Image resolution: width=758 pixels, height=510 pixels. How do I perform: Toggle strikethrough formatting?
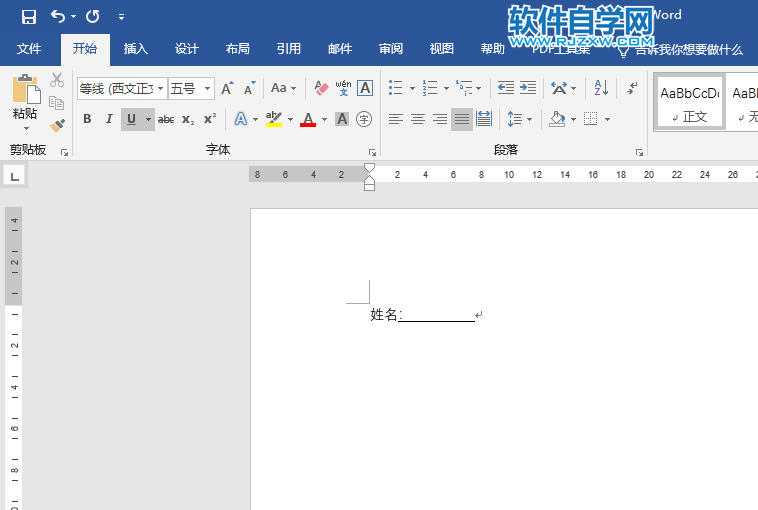coord(166,119)
